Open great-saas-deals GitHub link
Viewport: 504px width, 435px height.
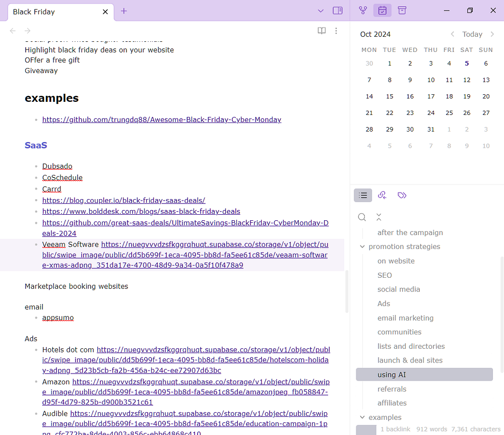point(185,228)
